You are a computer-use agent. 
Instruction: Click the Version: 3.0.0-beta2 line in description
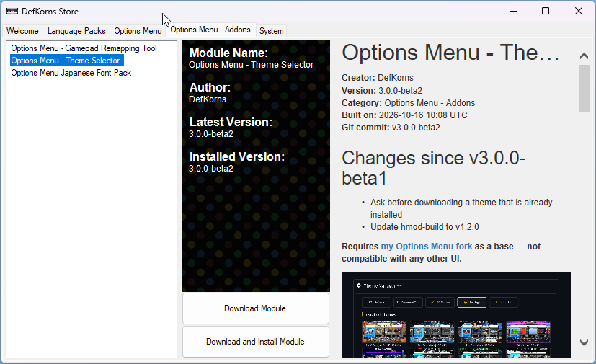click(382, 91)
